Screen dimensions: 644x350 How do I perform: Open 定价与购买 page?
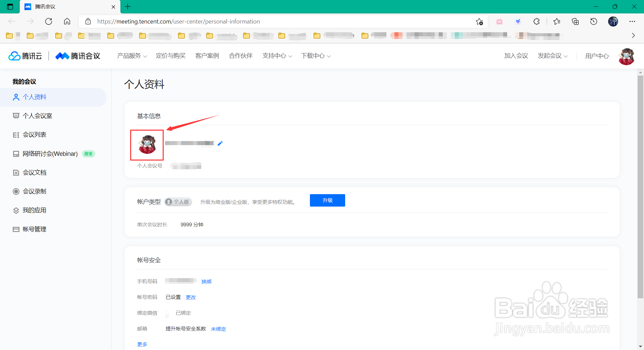tap(170, 56)
